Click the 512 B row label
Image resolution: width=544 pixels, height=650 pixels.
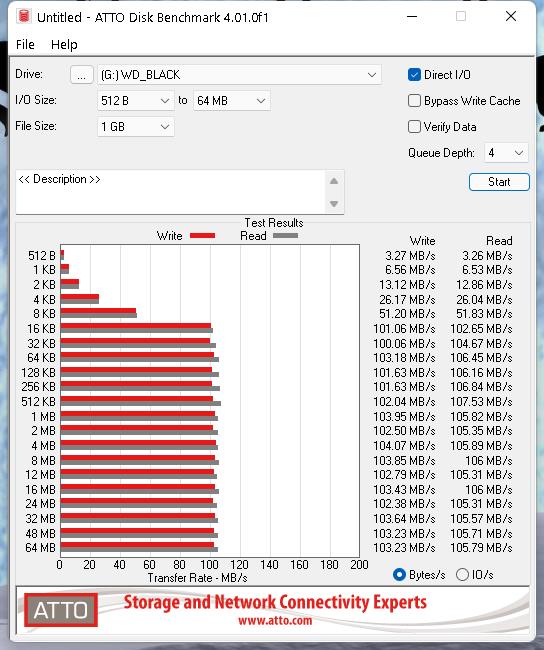coord(42,255)
